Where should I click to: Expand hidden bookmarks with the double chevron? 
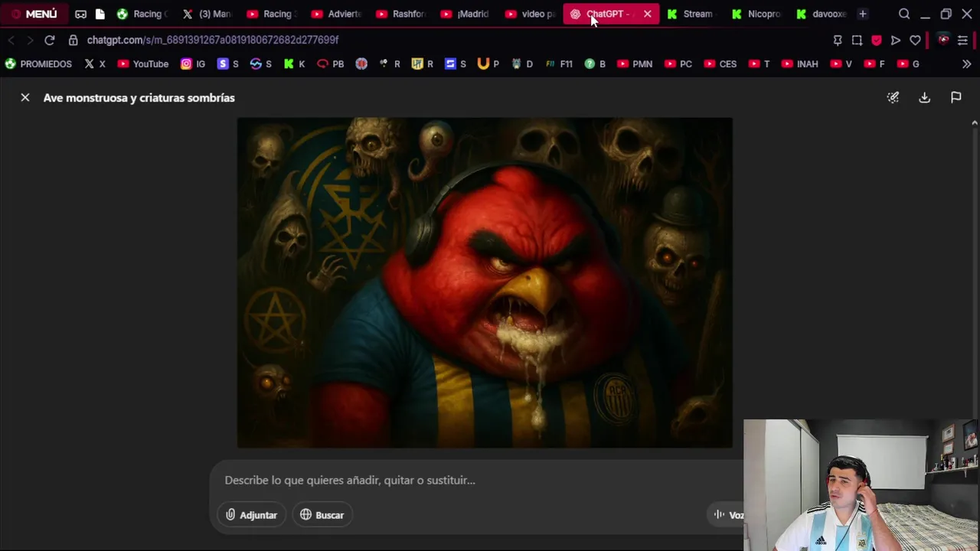click(966, 64)
